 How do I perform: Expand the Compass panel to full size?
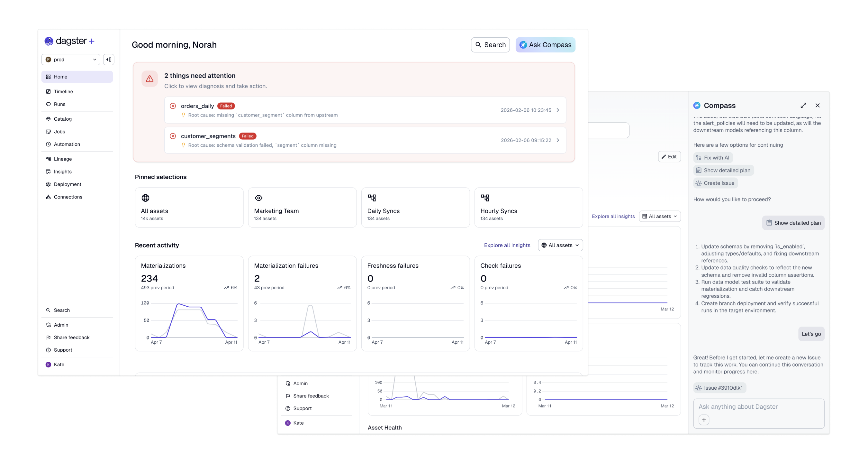803,106
